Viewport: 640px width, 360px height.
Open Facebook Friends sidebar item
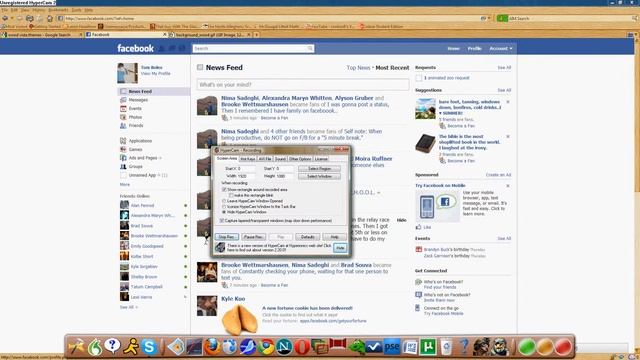click(136, 126)
